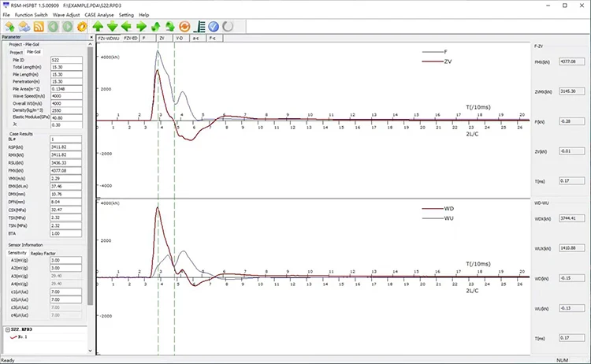The height and width of the screenshot is (364, 591).
Task: Click the orange RSS feed toolbar icon
Action: 37,26
